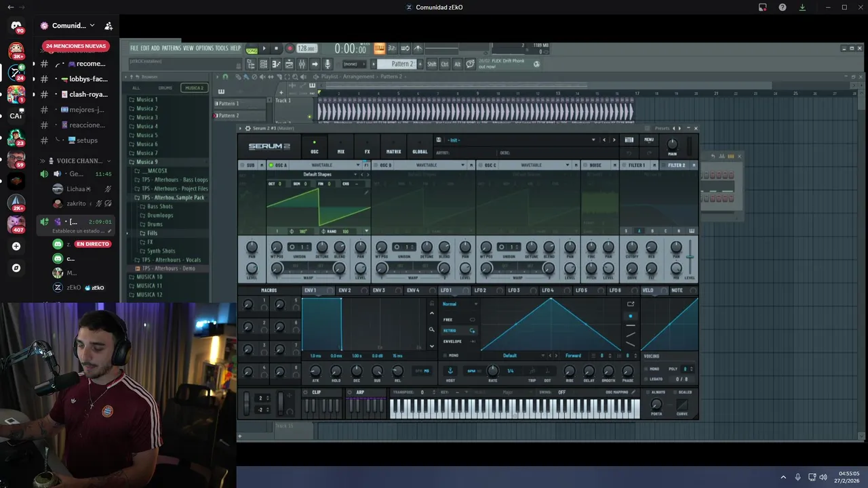Click the 24 Menciones Nuevas badge
This screenshot has height=488, width=868.
point(76,46)
